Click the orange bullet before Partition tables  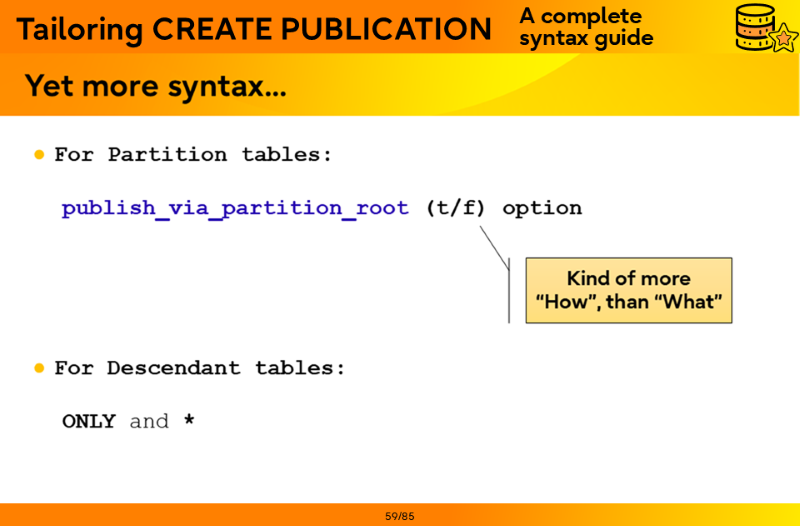40,155
